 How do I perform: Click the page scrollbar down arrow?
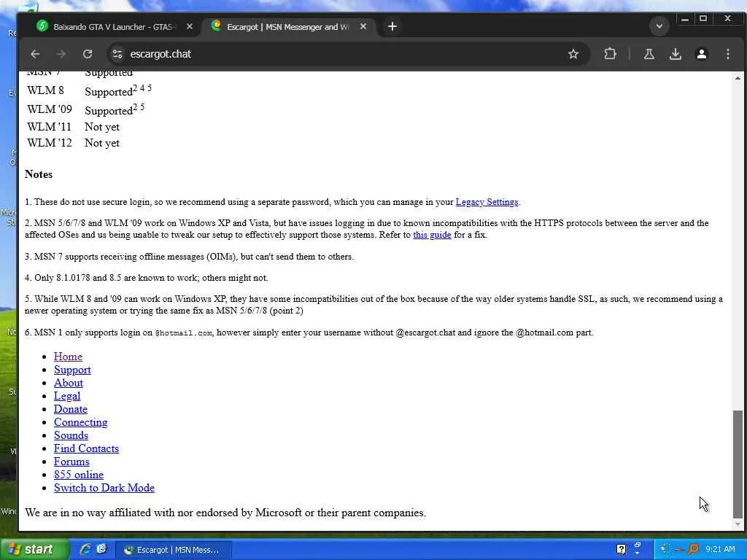(738, 524)
